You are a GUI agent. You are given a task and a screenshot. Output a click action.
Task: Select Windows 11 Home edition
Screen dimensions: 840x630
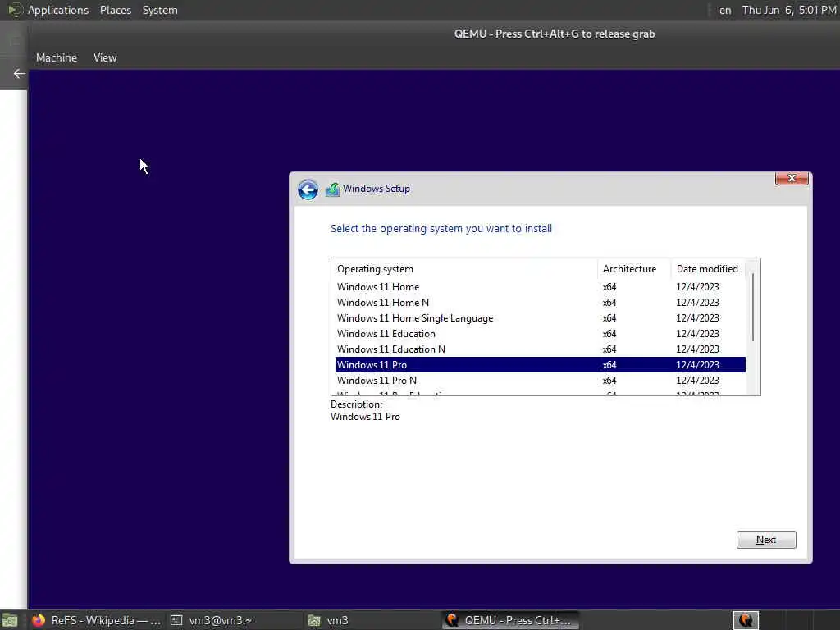tap(540, 287)
